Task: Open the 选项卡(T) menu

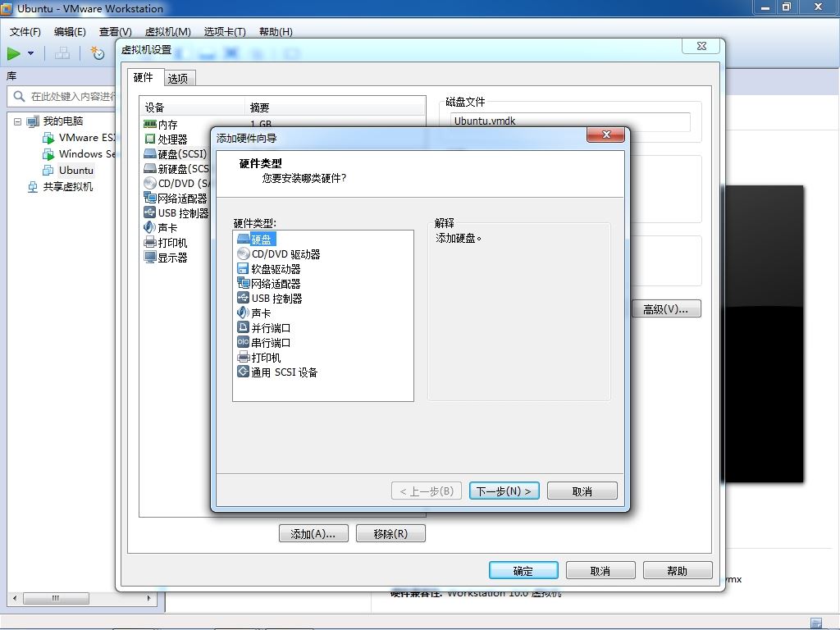Action: coord(225,32)
